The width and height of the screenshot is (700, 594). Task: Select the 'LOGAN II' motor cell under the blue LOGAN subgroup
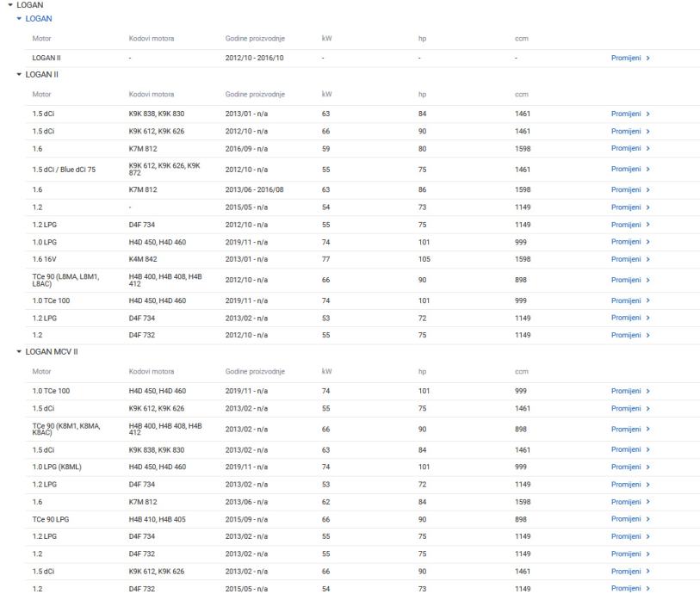point(46,58)
